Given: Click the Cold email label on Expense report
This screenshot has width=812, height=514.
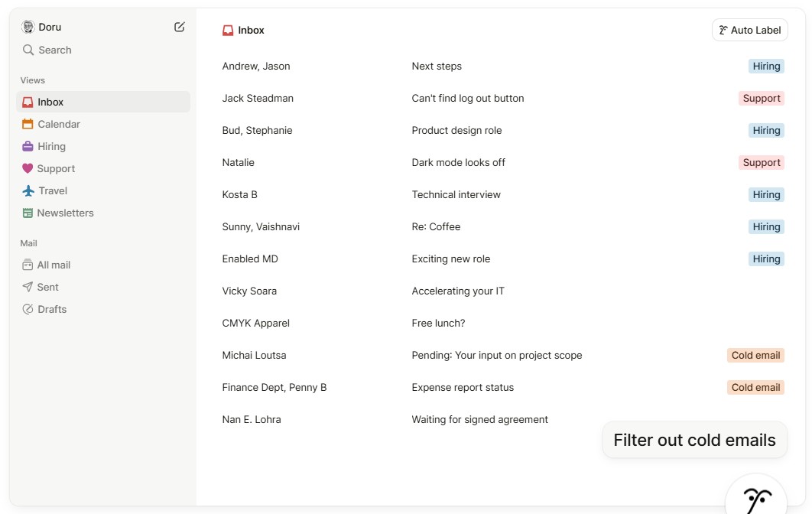Looking at the screenshot, I should click(755, 387).
